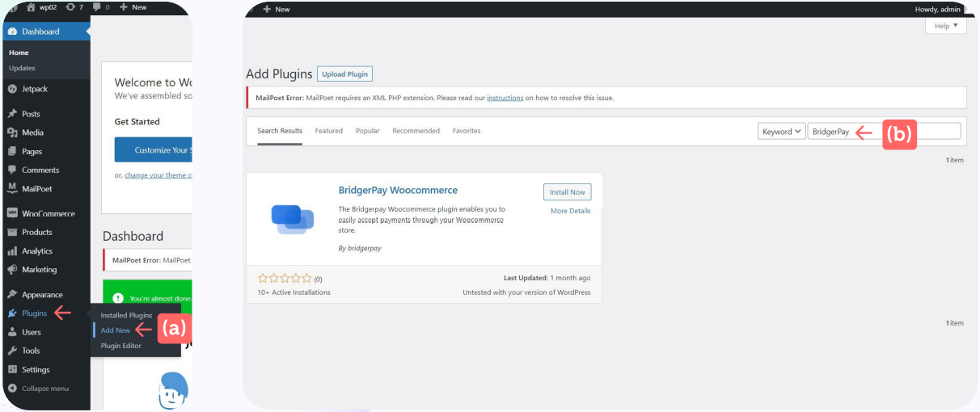Screen dimensions: 980x412
Task: Click the BridgerPay plugin logo thumbnail
Action: (x=293, y=219)
